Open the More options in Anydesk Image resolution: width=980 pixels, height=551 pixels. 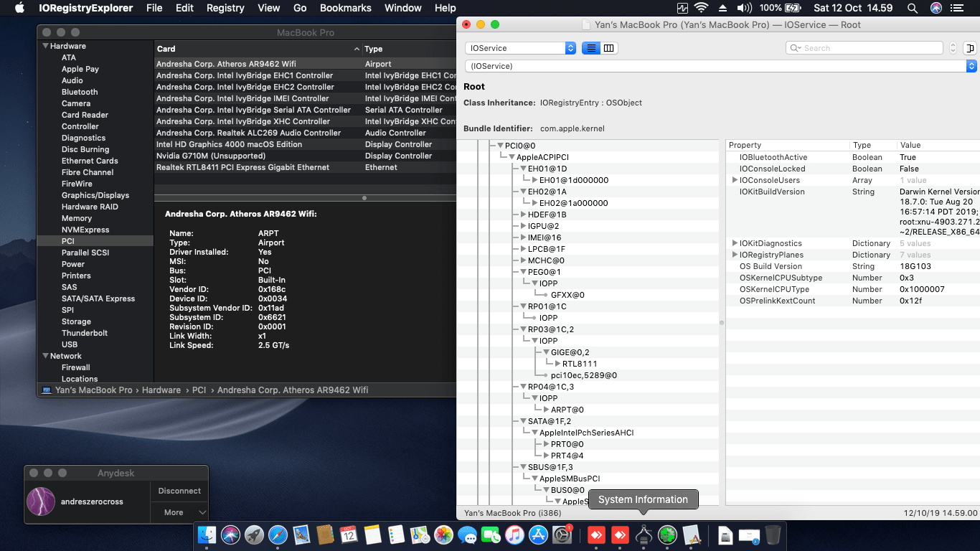[x=179, y=512]
